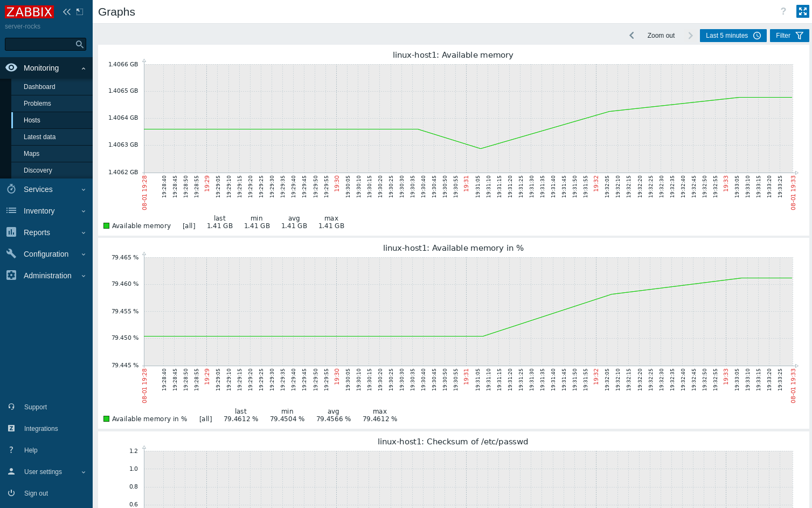
Task: Open page help via top-right question mark
Action: 783,11
